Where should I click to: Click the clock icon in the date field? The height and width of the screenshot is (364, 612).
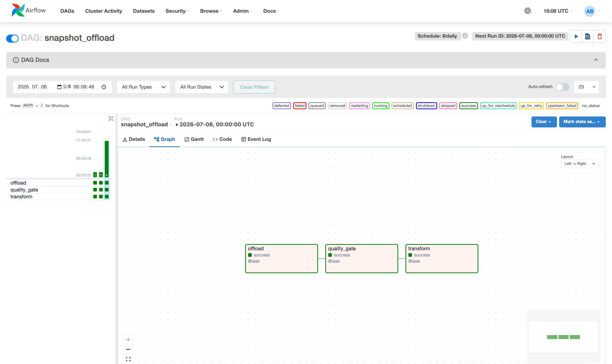tap(104, 87)
